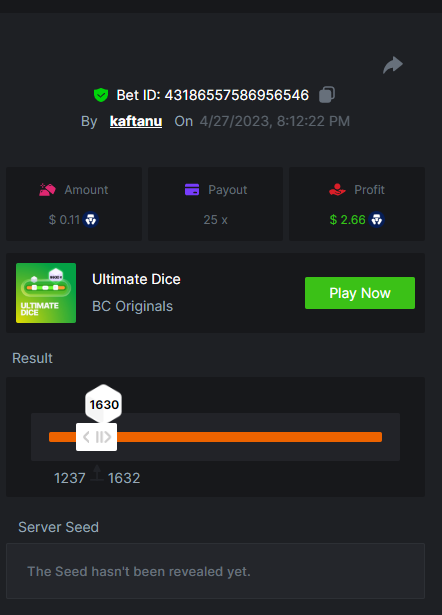Click the bet date and time text
Image resolution: width=442 pixels, height=615 pixels.
(x=275, y=121)
